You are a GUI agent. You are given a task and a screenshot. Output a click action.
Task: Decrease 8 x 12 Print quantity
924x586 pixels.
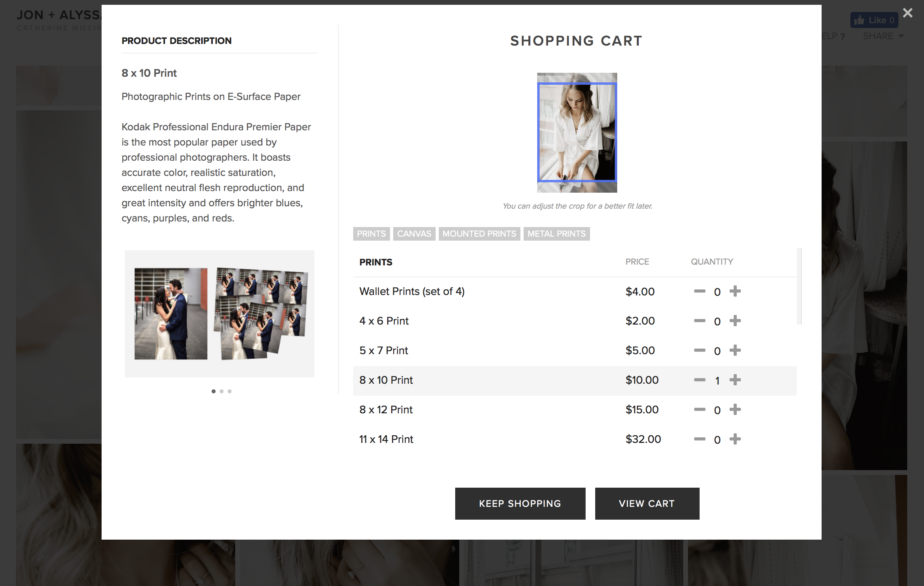(x=700, y=410)
